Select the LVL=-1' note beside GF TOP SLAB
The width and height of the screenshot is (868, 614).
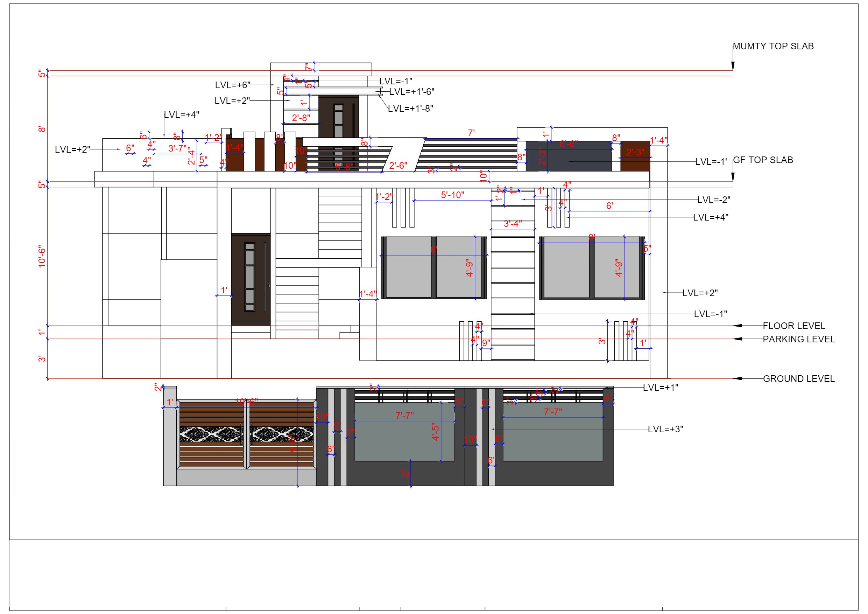coord(711,162)
